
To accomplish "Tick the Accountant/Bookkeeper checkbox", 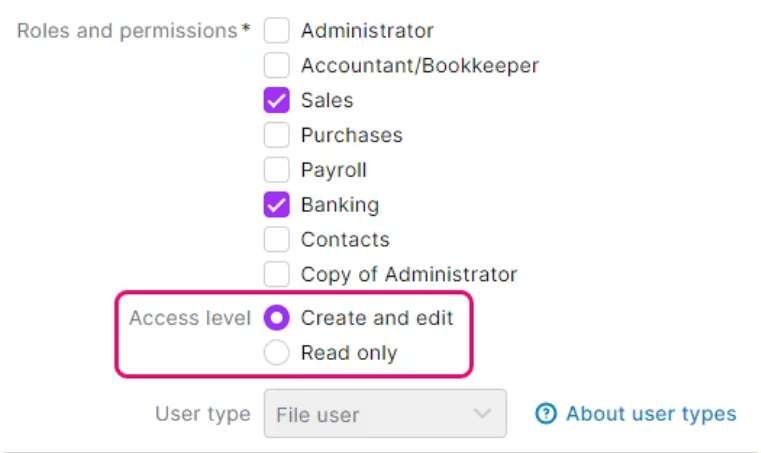I will click(277, 66).
